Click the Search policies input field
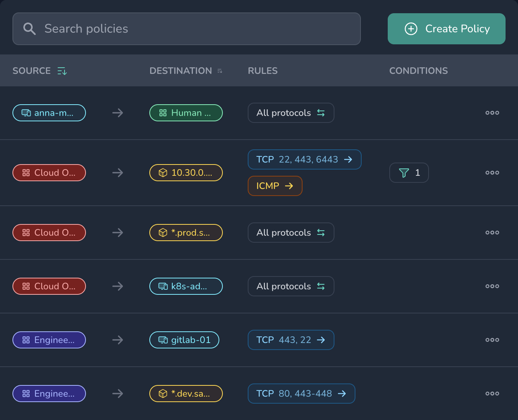This screenshot has height=420, width=518. click(187, 29)
